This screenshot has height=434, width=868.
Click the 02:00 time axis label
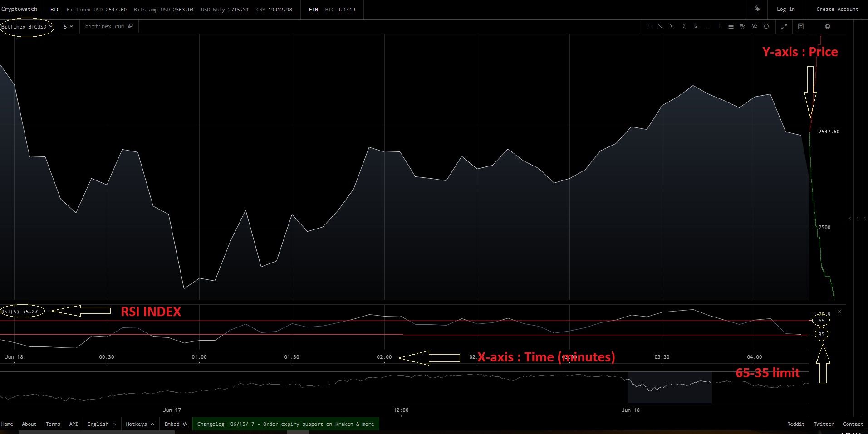click(384, 357)
